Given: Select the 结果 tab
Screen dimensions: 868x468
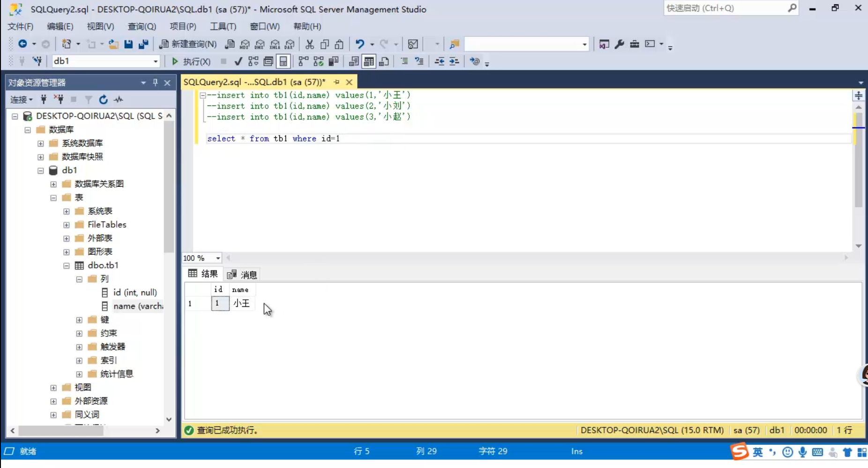Looking at the screenshot, I should coord(203,274).
